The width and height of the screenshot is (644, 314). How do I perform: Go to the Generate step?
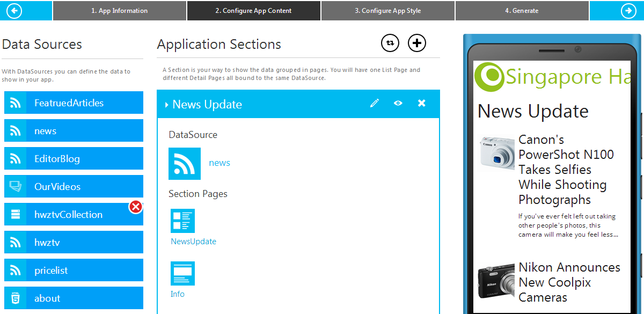522,11
